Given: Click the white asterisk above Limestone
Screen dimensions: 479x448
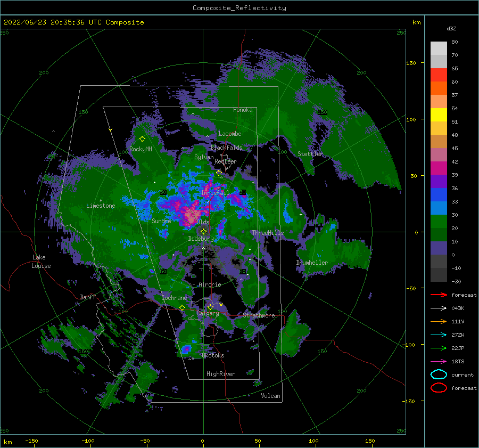Looking at the screenshot, I should tap(101, 201).
